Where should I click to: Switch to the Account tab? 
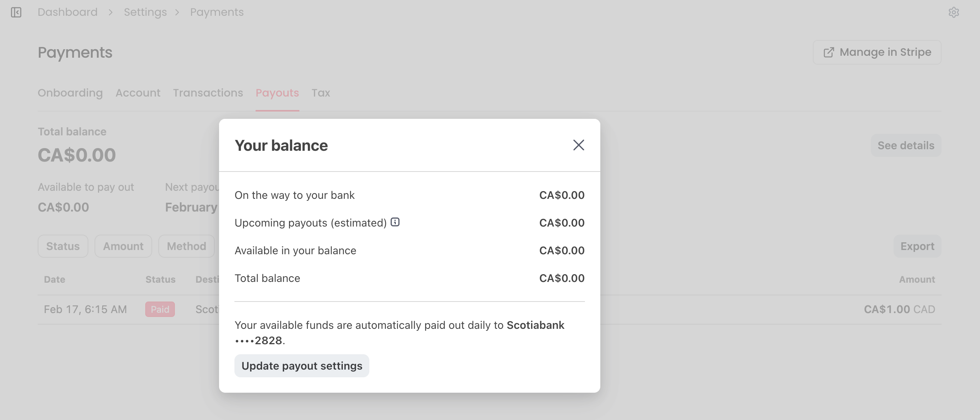click(138, 93)
